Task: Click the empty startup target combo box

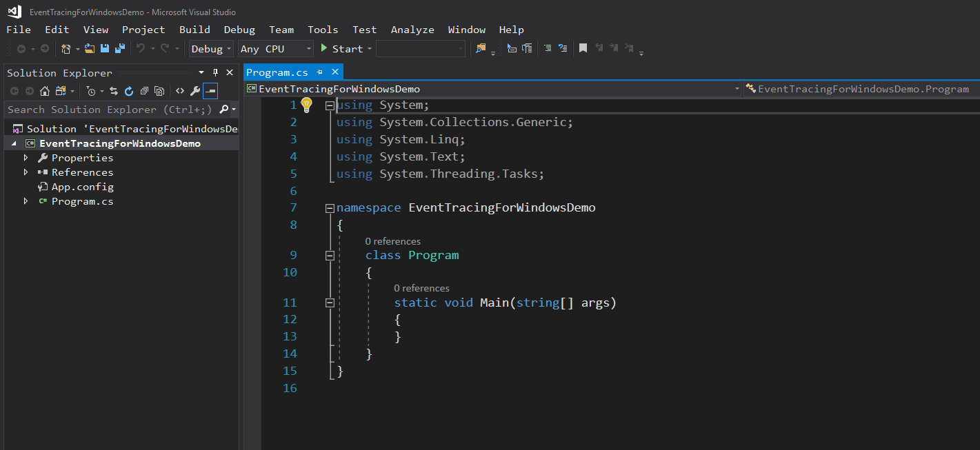Action: tap(421, 49)
